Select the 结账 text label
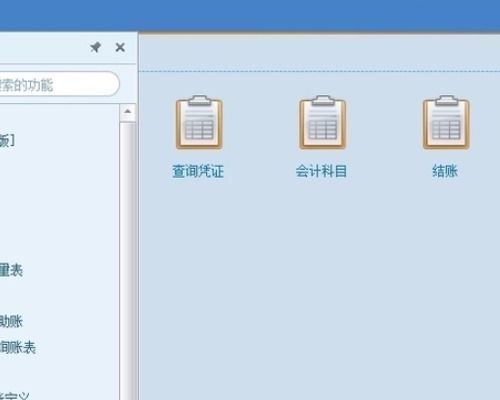The image size is (500, 400). point(445,171)
